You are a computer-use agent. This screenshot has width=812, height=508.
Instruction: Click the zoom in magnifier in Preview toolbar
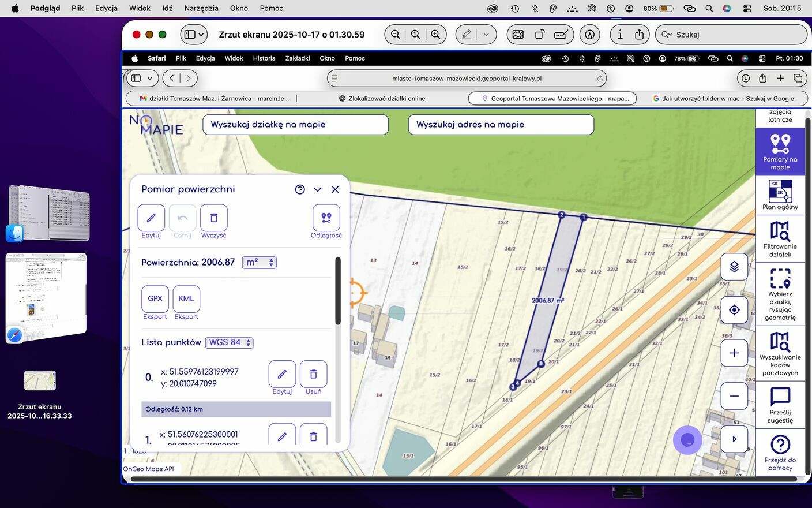tap(435, 35)
